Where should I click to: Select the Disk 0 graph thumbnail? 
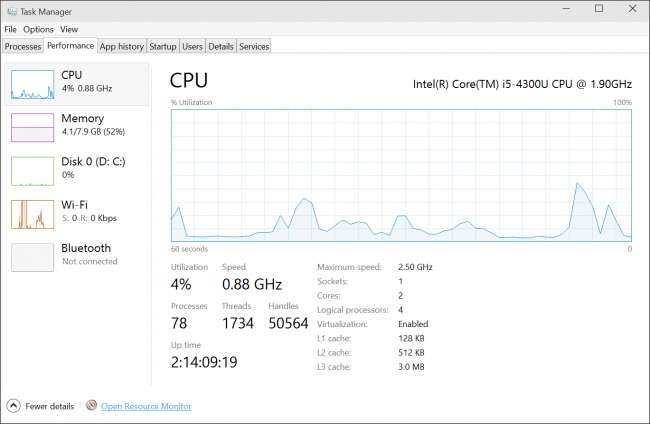coord(31,171)
